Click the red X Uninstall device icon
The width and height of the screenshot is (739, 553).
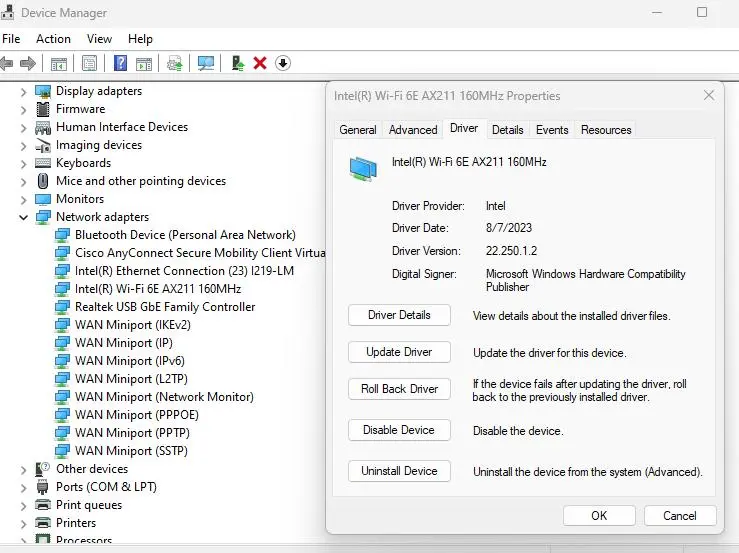point(260,63)
